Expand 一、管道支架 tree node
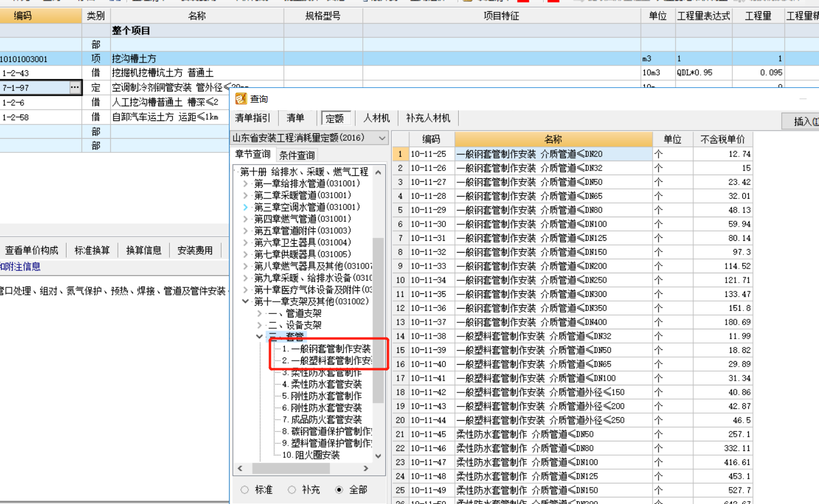This screenshot has width=819, height=504. [x=260, y=313]
